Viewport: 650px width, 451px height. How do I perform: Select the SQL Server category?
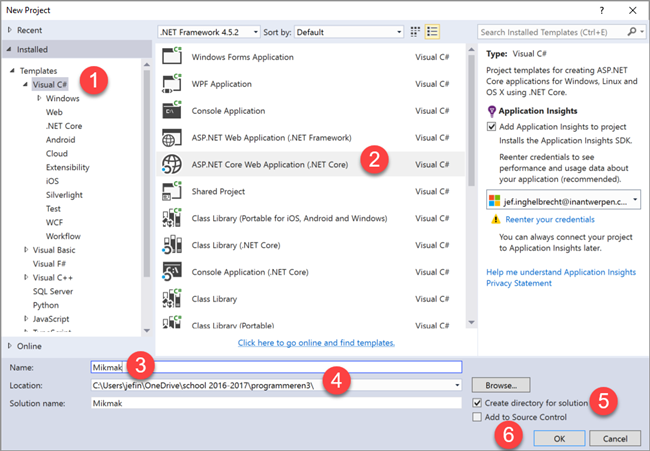pos(53,291)
